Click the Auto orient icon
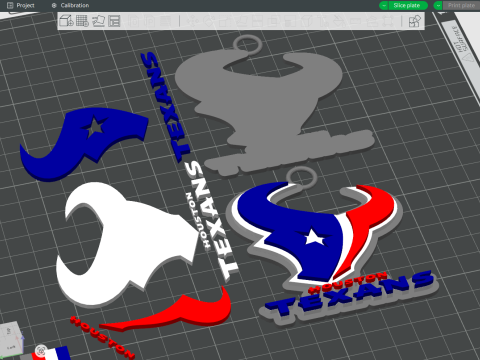The width and height of the screenshot is (480, 360). (x=98, y=21)
